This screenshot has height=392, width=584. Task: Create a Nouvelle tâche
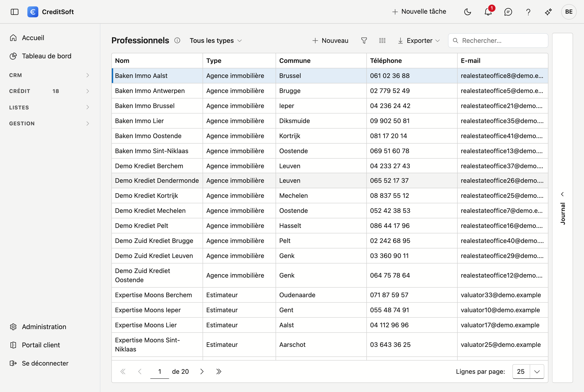[419, 11]
